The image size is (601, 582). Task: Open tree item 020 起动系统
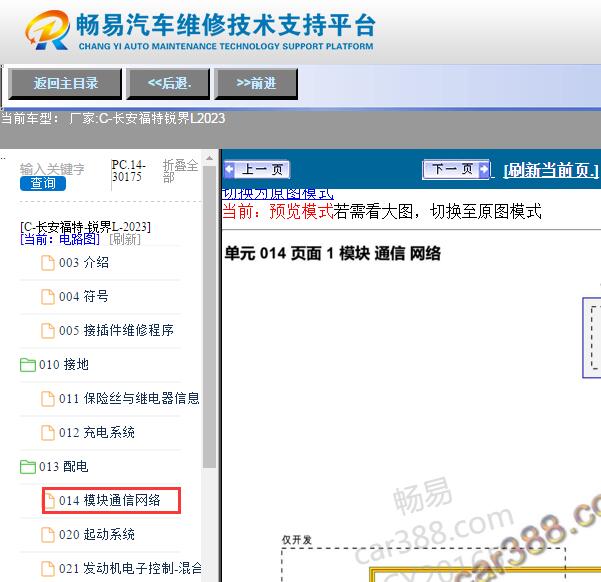pyautogui.click(x=97, y=534)
